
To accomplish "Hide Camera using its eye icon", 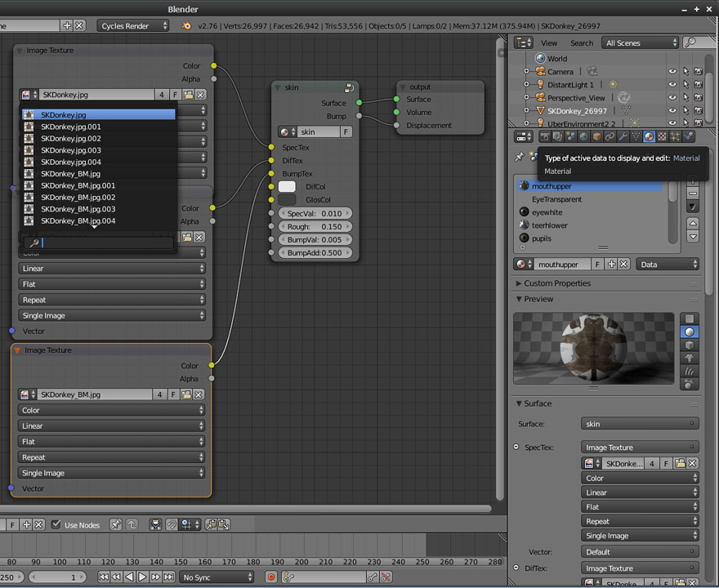I will click(x=672, y=72).
